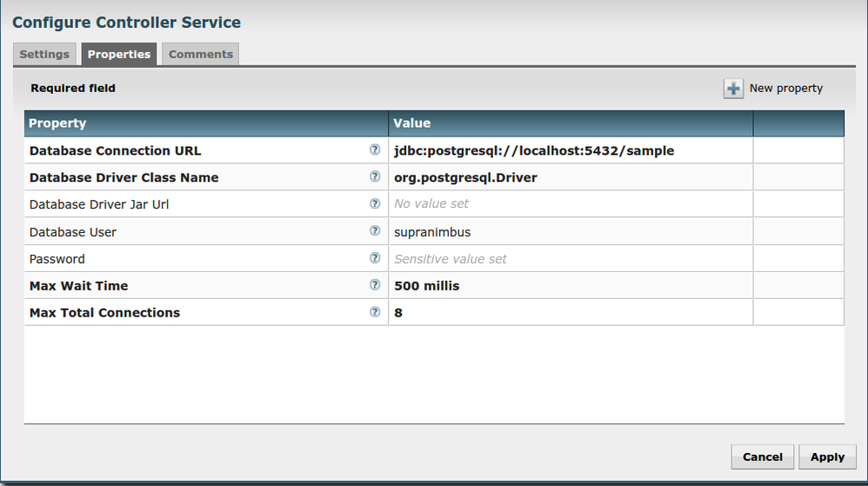Click help icon beside Database User
This screenshot has height=486, width=868.
[375, 231]
